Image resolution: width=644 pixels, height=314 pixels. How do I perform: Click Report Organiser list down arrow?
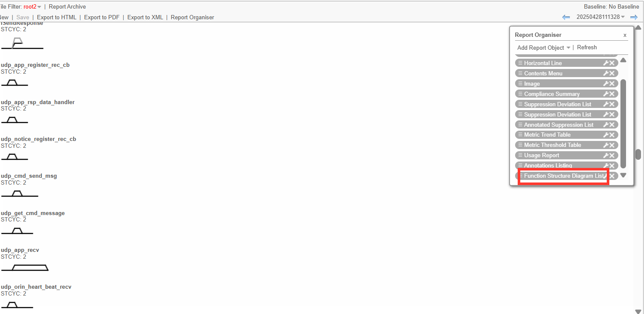pyautogui.click(x=623, y=175)
